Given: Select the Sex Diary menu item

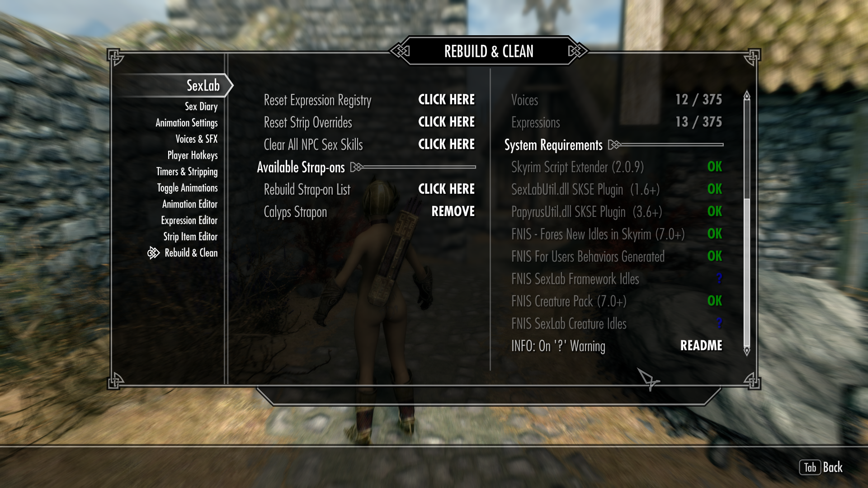Looking at the screenshot, I should (200, 106).
